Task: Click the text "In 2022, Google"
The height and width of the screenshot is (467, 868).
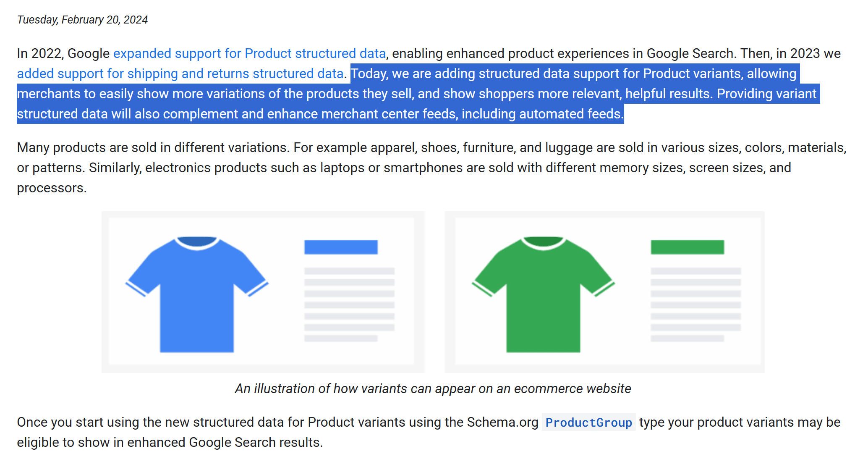Action: [x=63, y=54]
